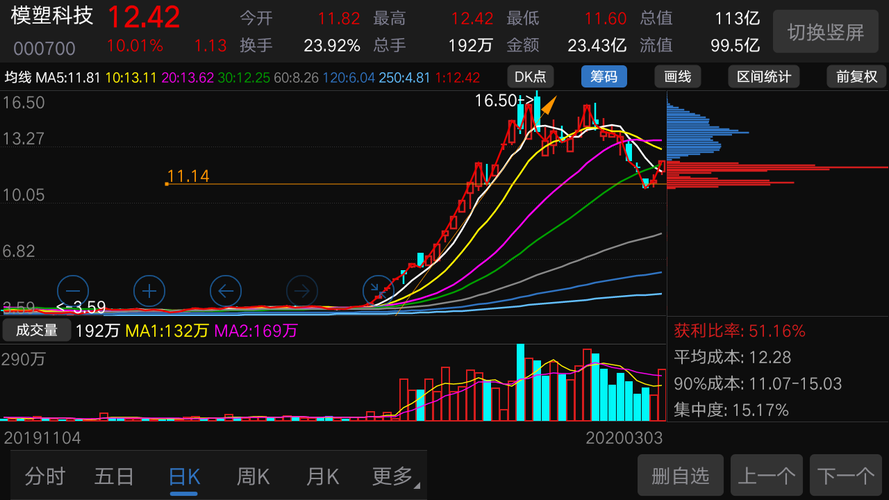Tap the stock name 模塑科技
The width and height of the screenshot is (889, 500).
tap(52, 16)
